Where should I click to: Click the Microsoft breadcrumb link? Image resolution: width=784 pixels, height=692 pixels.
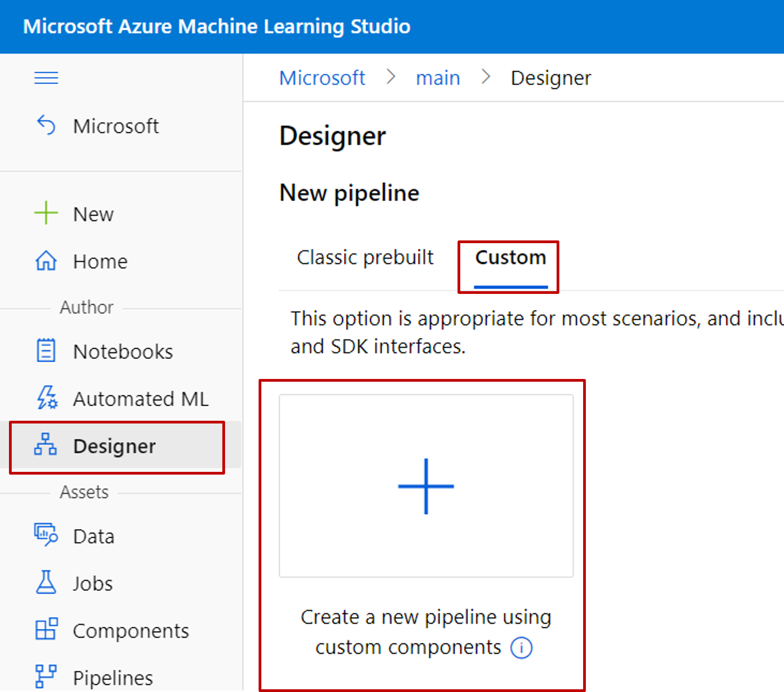(322, 78)
